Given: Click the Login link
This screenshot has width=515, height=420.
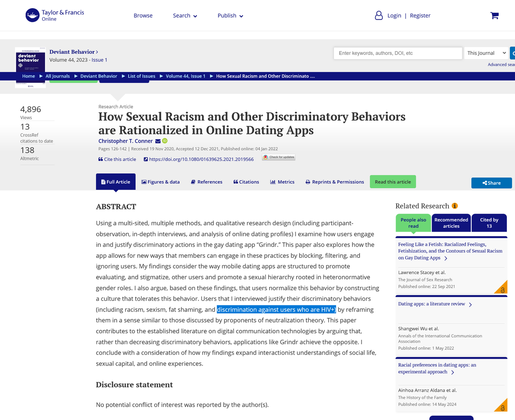Looking at the screenshot, I should pyautogui.click(x=394, y=15).
